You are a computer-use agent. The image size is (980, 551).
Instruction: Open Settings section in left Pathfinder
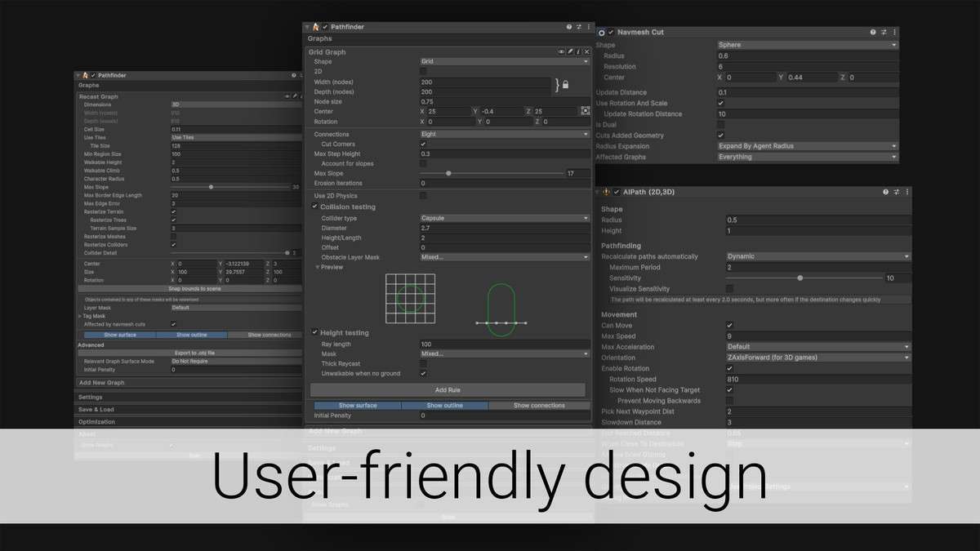point(189,397)
